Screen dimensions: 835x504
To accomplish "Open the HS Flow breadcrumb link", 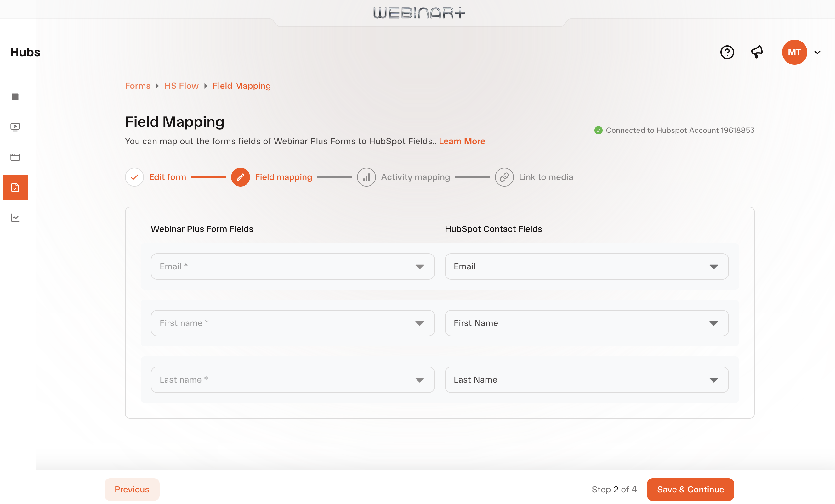I will click(x=181, y=86).
